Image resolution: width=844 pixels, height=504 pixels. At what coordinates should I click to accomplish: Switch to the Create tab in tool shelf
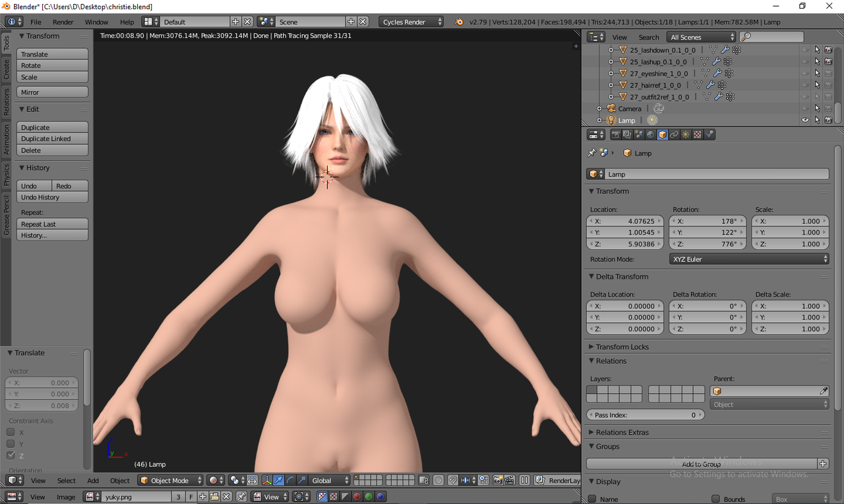7,69
